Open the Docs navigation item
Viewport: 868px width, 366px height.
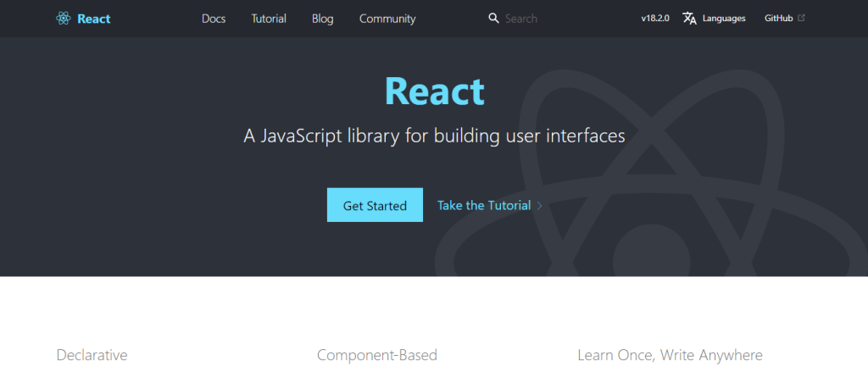click(x=214, y=19)
